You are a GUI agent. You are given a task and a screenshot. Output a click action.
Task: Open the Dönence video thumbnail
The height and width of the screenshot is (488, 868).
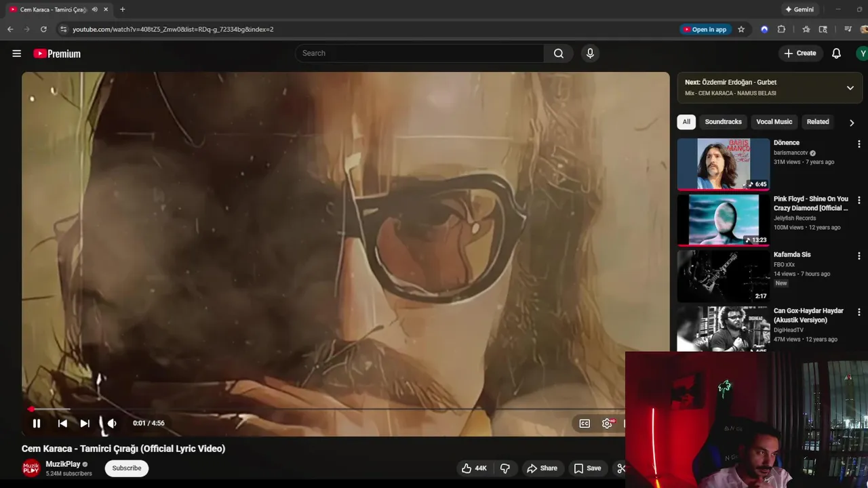(724, 164)
